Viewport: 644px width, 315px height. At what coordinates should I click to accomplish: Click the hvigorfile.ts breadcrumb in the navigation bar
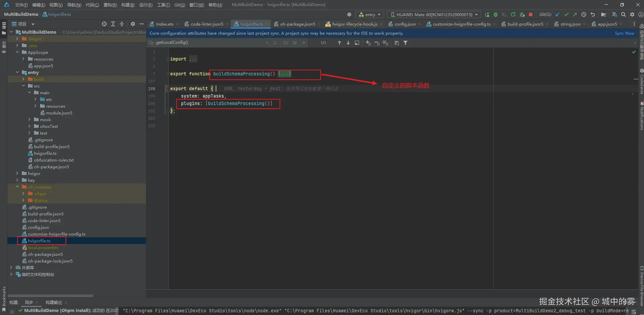point(57,14)
